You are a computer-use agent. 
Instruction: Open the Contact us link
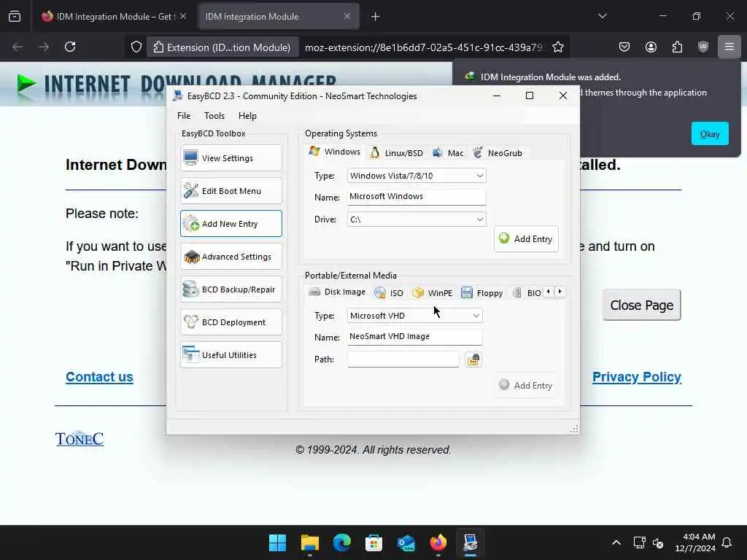pos(99,377)
